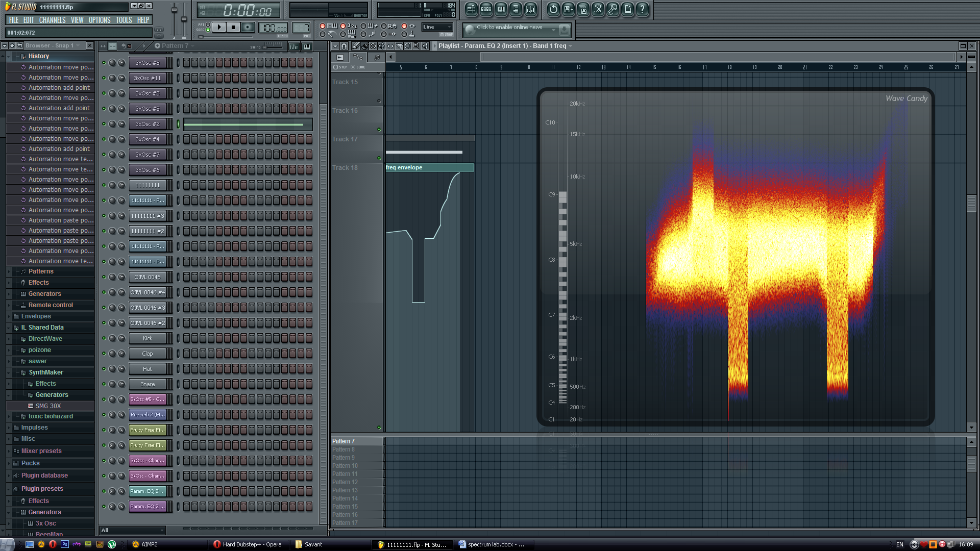
Task: Select the playlist Delete tool
Action: pyautogui.click(x=373, y=46)
